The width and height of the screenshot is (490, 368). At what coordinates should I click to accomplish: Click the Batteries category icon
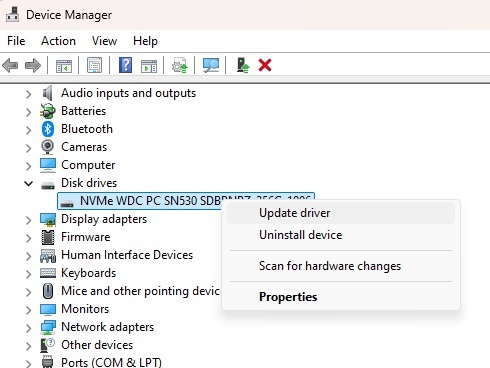coord(48,111)
